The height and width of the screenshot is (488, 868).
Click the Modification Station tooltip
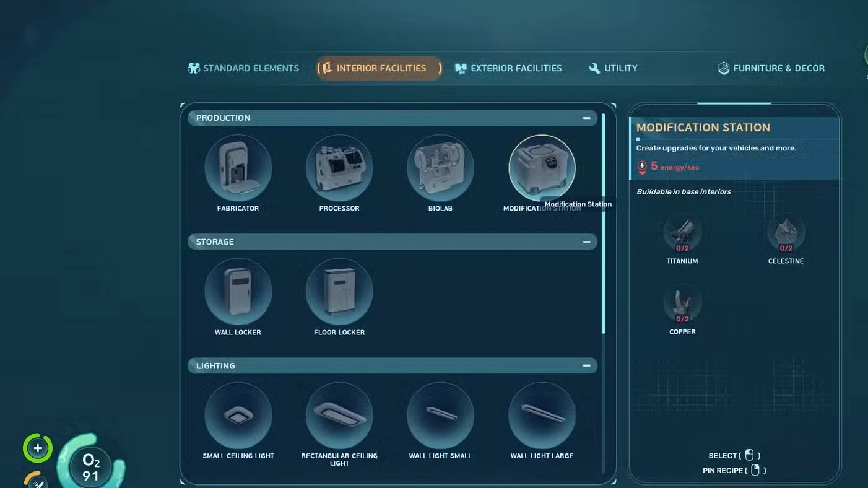click(578, 204)
